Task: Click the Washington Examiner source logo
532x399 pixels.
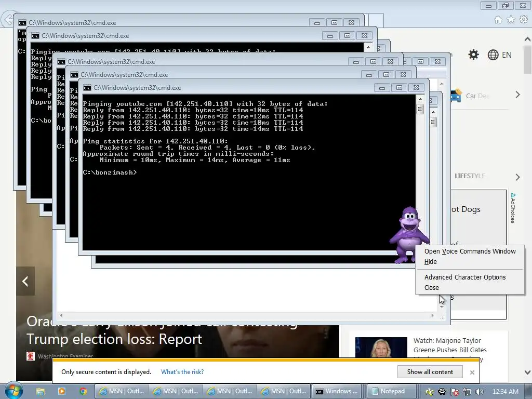Action: (31, 356)
